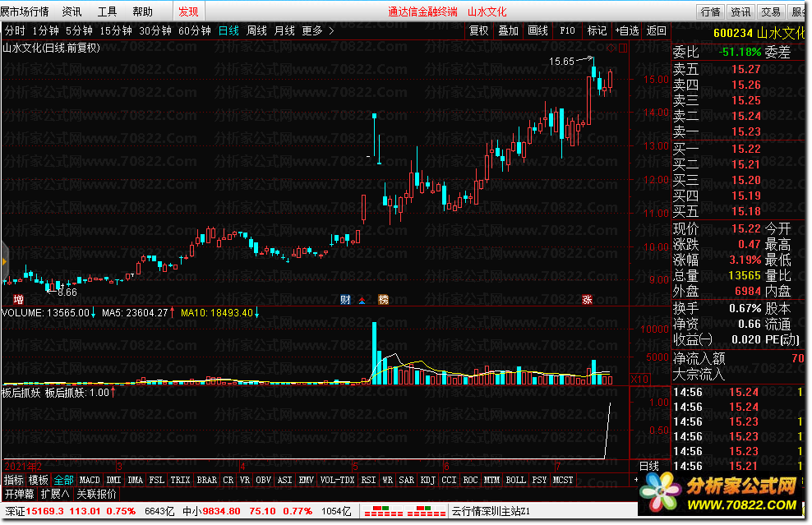Click the 增 event marker on the chart
The image size is (812, 525).
tap(18, 299)
